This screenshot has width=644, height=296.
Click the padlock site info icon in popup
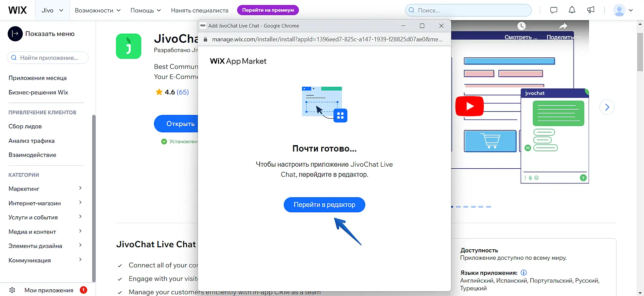click(206, 39)
